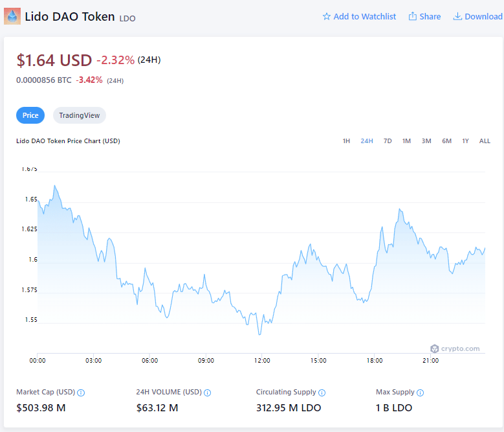Viewport: 504px width, 432px height.
Task: Click the 0.0000856 BTC price
Action: tap(44, 80)
